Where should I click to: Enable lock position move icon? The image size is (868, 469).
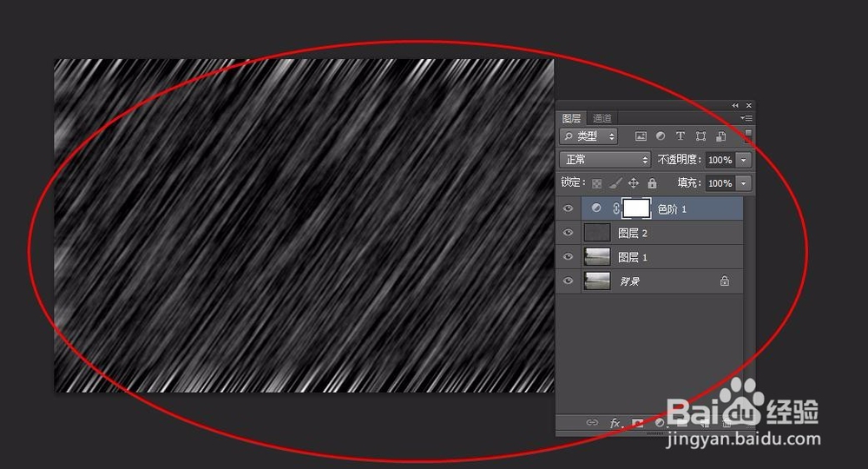point(634,182)
